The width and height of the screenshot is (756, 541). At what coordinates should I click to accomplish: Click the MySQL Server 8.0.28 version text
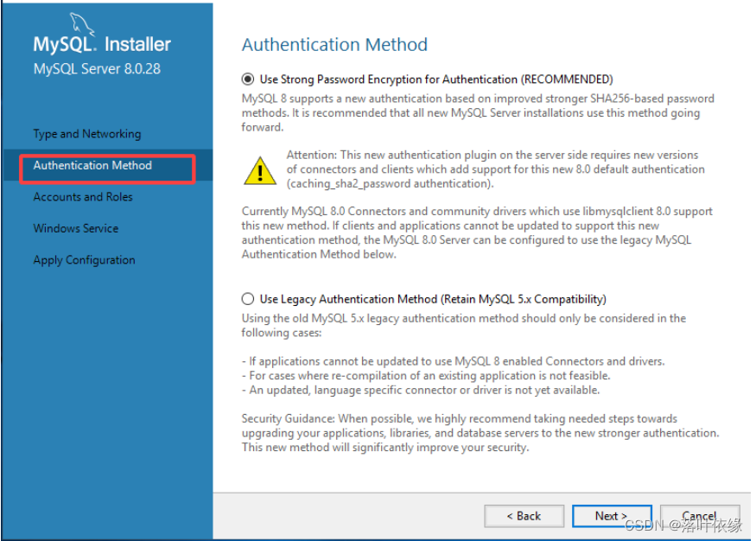pos(97,68)
